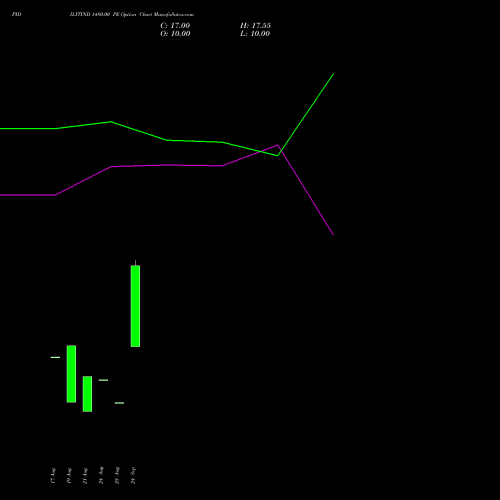The image size is (500, 500).
Task: Click the PE Option chart title text
Action: (x=132, y=14)
